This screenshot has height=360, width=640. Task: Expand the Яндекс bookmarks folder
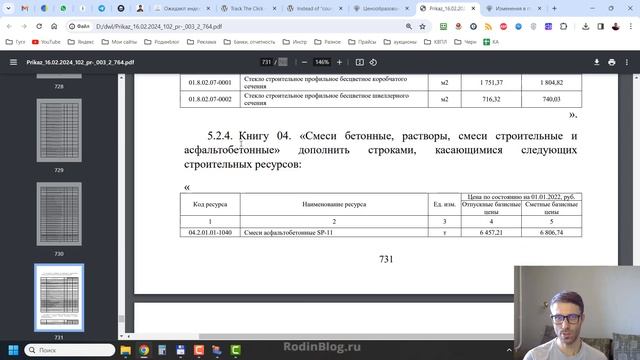80,42
